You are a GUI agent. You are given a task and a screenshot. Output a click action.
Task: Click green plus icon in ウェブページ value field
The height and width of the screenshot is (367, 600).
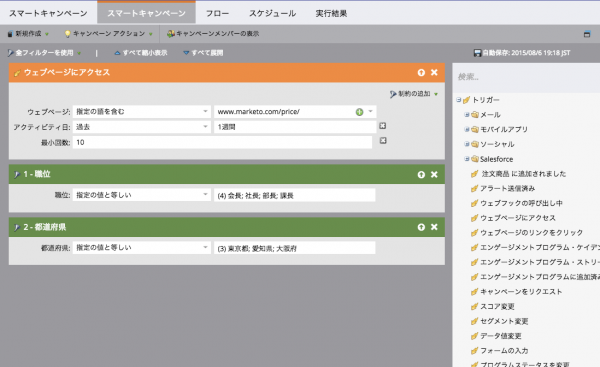coord(359,112)
